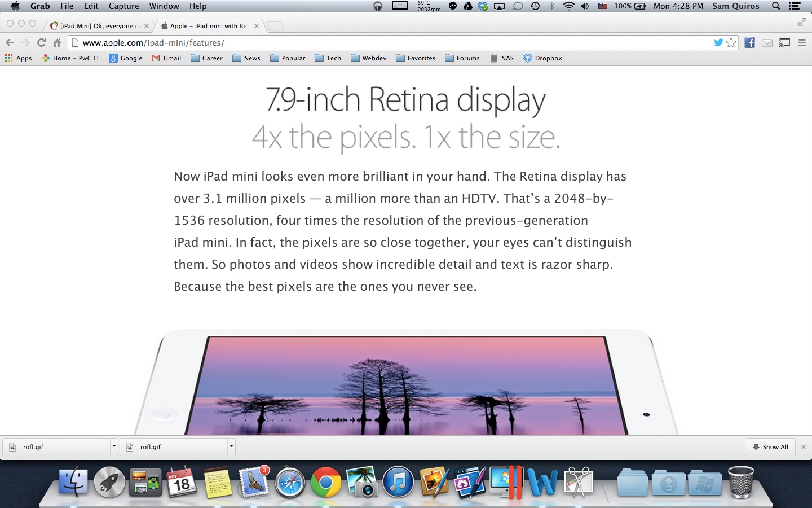Image resolution: width=812 pixels, height=508 pixels.
Task: Launch Safari from the Dock
Action: (x=290, y=483)
